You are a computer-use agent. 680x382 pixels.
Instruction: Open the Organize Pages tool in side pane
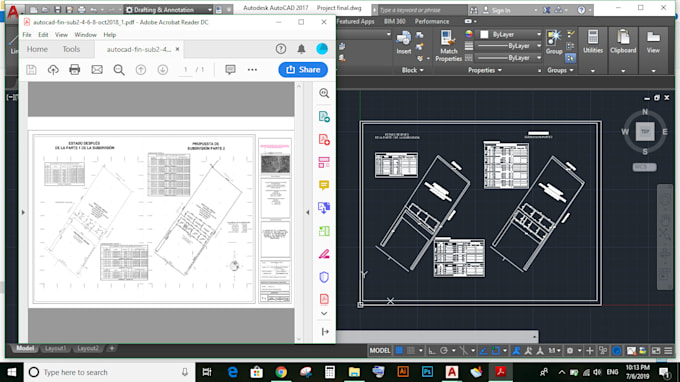click(x=324, y=163)
